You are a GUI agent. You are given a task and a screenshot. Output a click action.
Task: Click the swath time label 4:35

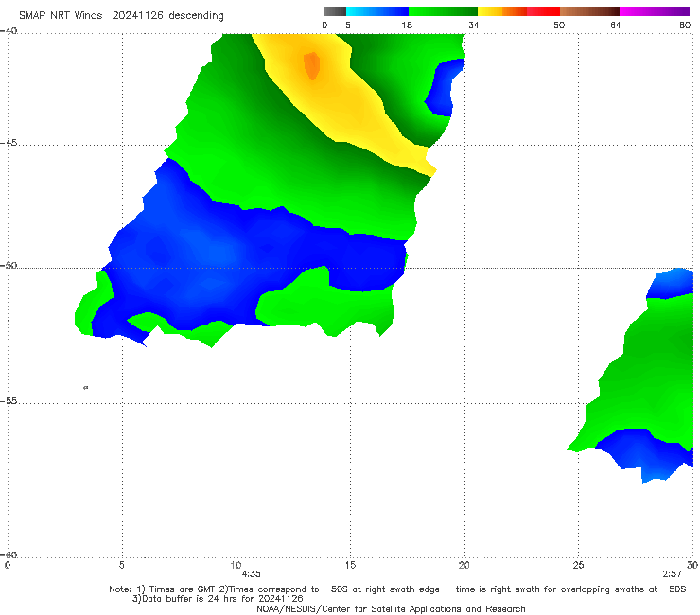[251, 574]
